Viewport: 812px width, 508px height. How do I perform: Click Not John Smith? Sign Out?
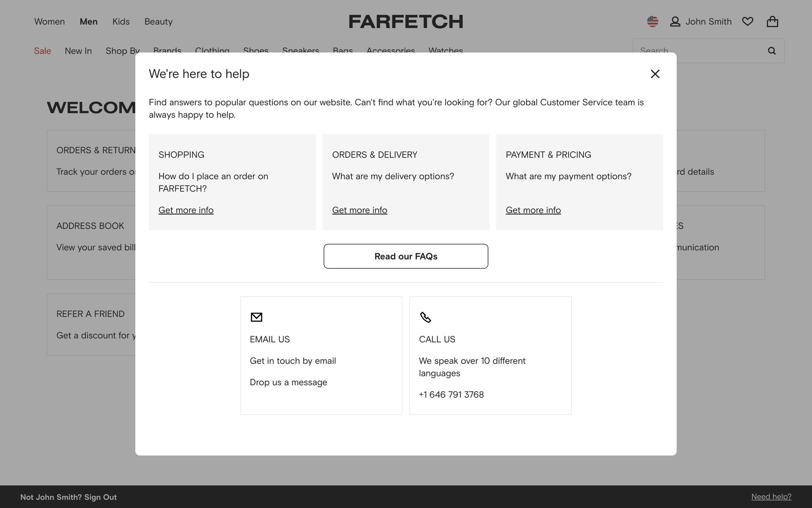coord(69,497)
